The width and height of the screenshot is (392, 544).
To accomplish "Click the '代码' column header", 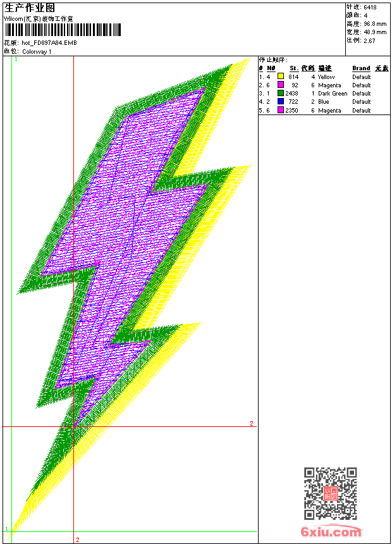I will click(x=308, y=68).
